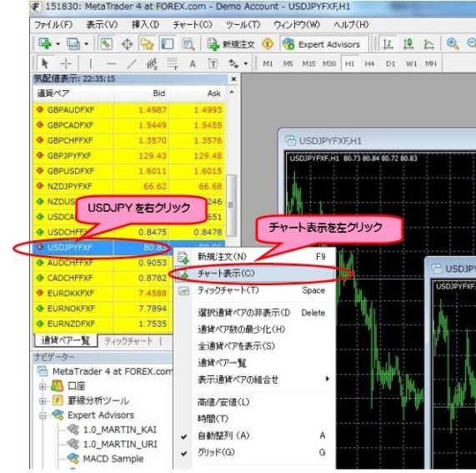Select the horizontal line tool
The height and width of the screenshot is (473, 476).
(111, 63)
